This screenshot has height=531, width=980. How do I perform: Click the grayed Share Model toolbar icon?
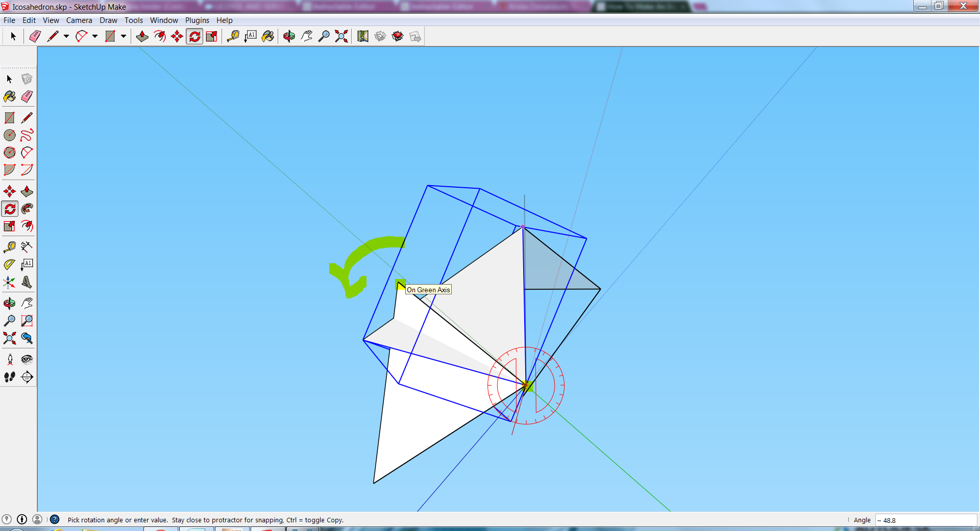coord(415,36)
